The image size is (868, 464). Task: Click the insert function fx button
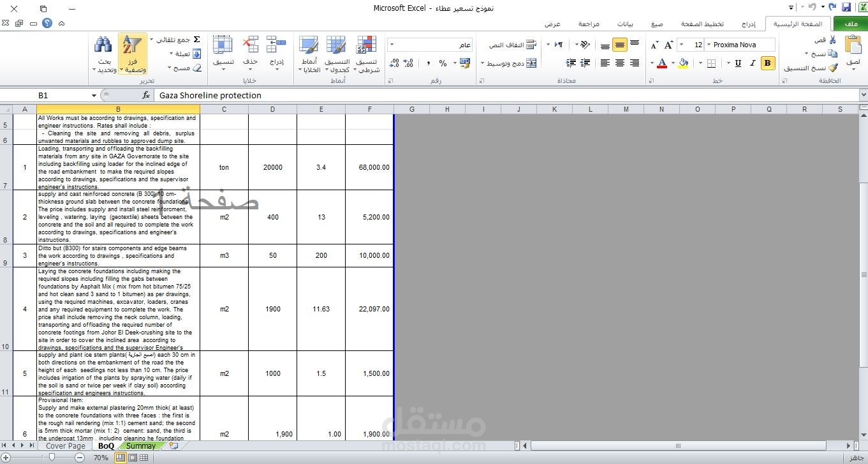click(146, 95)
